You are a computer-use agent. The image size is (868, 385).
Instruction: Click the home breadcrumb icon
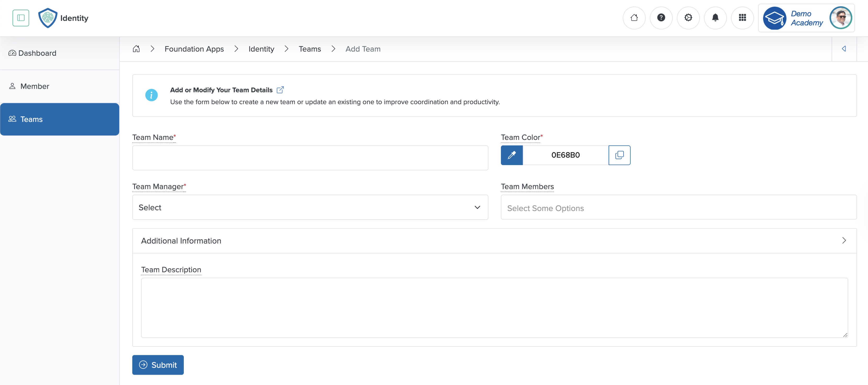point(136,49)
